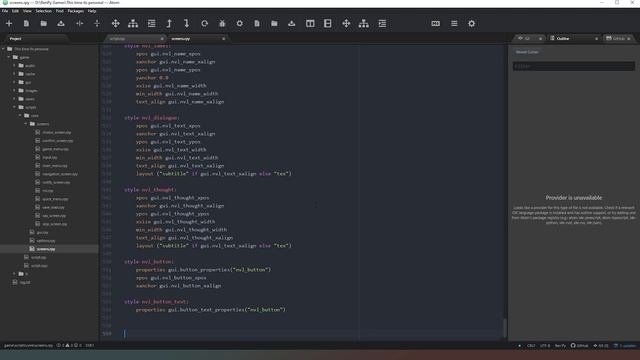Click the code line "style nvl_button_text:"
The width and height of the screenshot is (640, 360).
(x=156, y=302)
